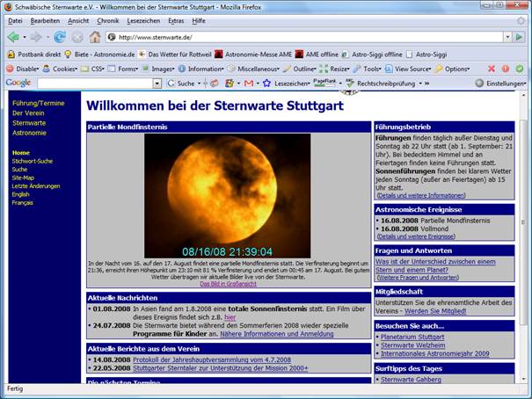Open Das Wetter für Rottweil bookmark
The image size is (532, 399).
(x=175, y=54)
